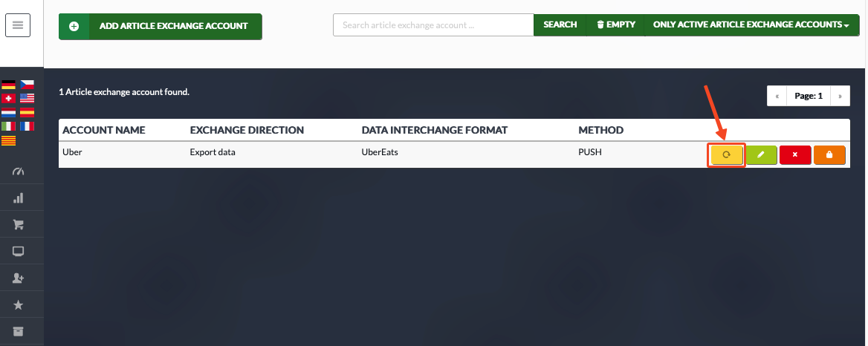Open the archive box sidebar icon

tap(19, 332)
